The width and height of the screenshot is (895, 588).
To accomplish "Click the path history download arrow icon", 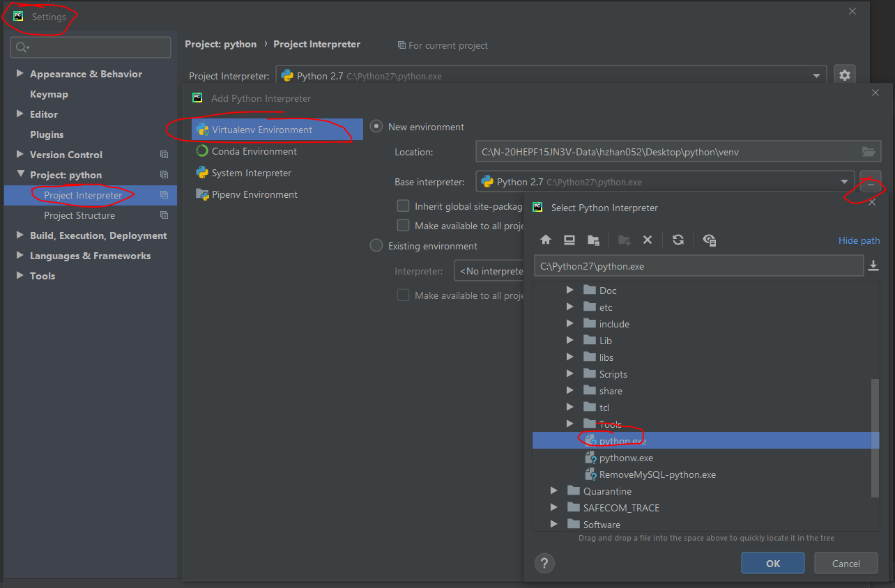I will [873, 265].
